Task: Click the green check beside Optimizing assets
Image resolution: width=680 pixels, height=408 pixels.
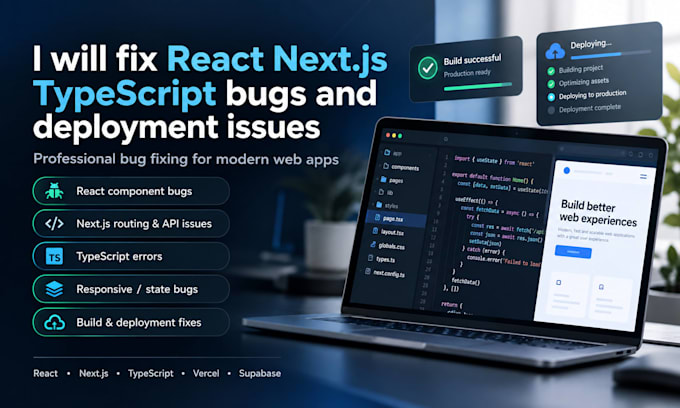Action: tap(551, 84)
